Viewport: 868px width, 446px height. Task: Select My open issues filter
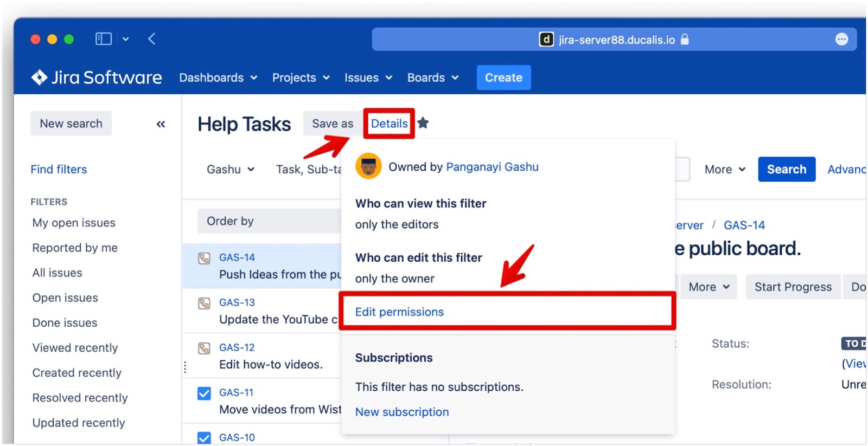click(x=74, y=223)
